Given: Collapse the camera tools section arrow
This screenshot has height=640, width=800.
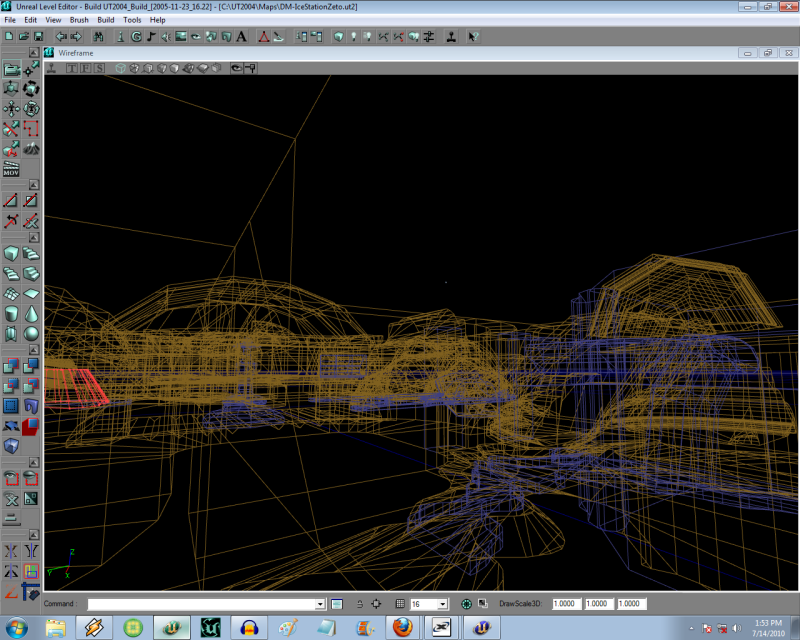Looking at the screenshot, I should pyautogui.click(x=34, y=53).
